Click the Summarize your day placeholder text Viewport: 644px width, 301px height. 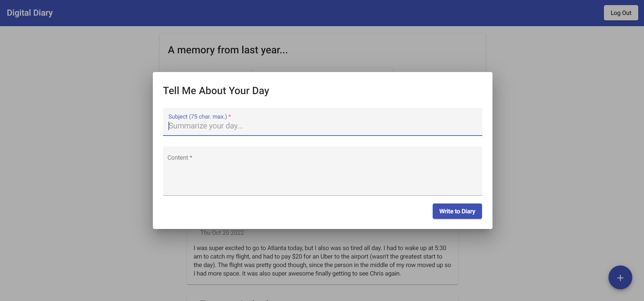(206, 126)
